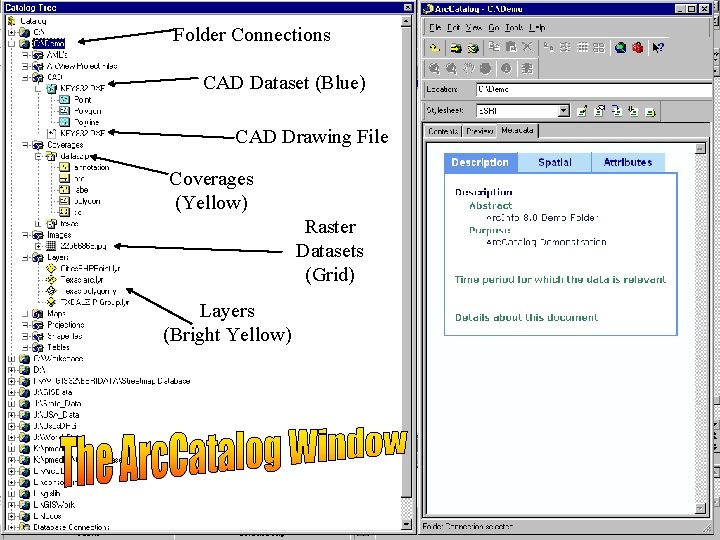Image resolution: width=720 pixels, height=540 pixels.
Task: Open the Metadata Properties icon
Action: (x=599, y=111)
